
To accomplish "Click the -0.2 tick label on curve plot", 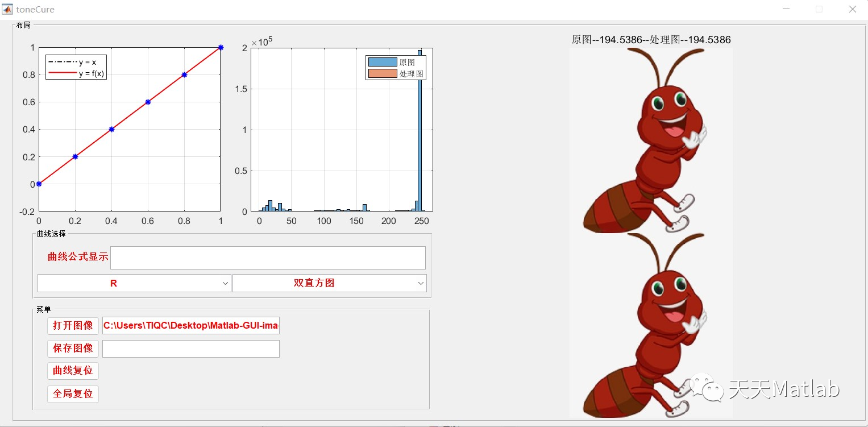I will coord(27,212).
